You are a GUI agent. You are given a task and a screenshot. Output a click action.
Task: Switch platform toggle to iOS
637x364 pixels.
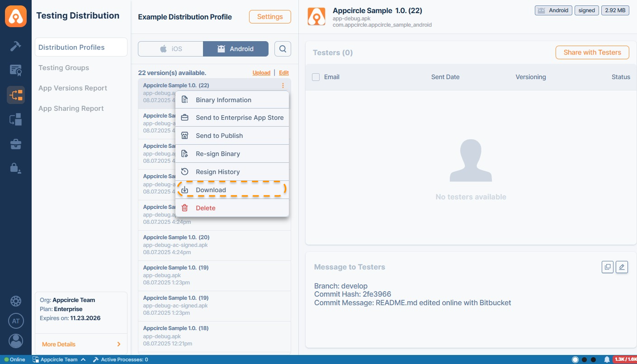(x=171, y=49)
